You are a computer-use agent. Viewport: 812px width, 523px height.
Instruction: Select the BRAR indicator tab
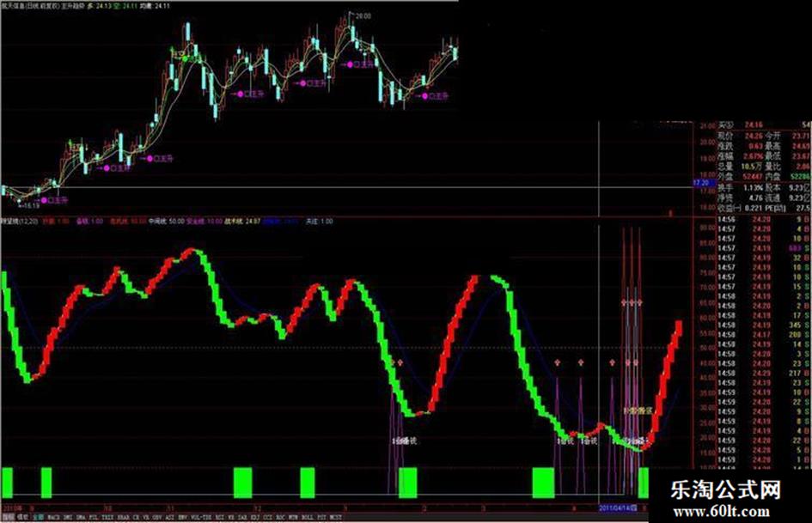[x=123, y=517]
